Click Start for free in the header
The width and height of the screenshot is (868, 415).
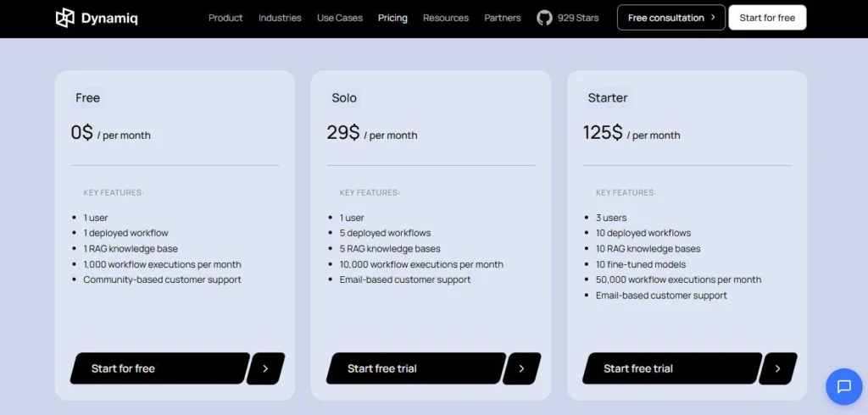click(x=767, y=18)
